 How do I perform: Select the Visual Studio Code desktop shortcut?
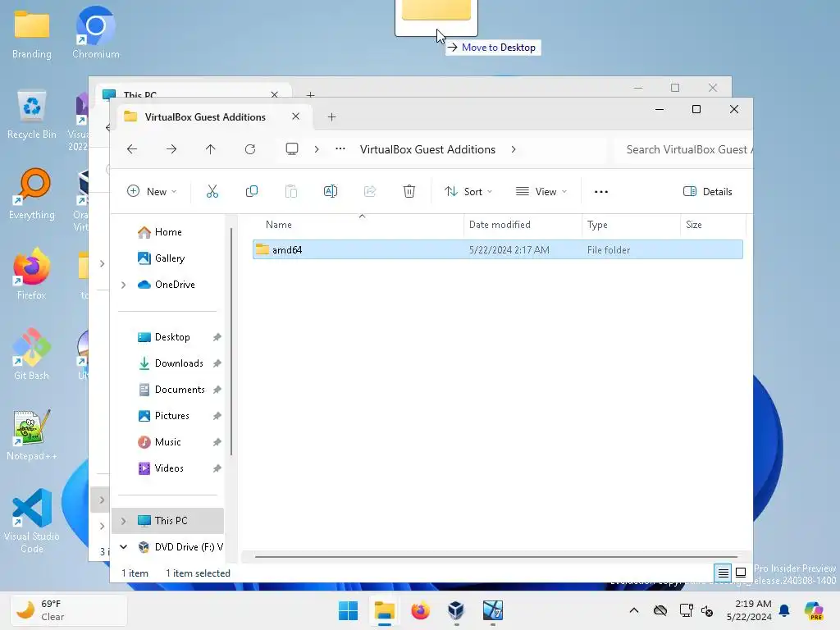[32, 521]
